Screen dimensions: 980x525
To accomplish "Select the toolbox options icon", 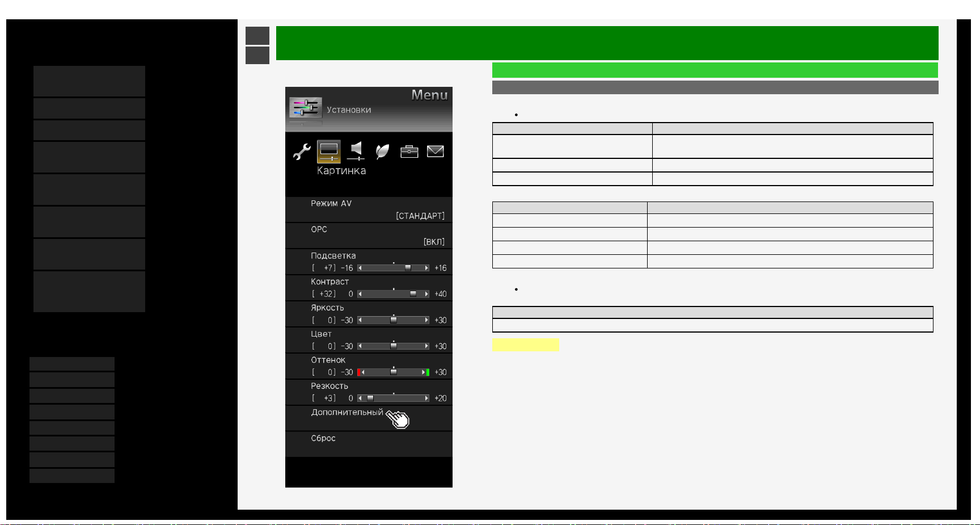I will 409,152.
